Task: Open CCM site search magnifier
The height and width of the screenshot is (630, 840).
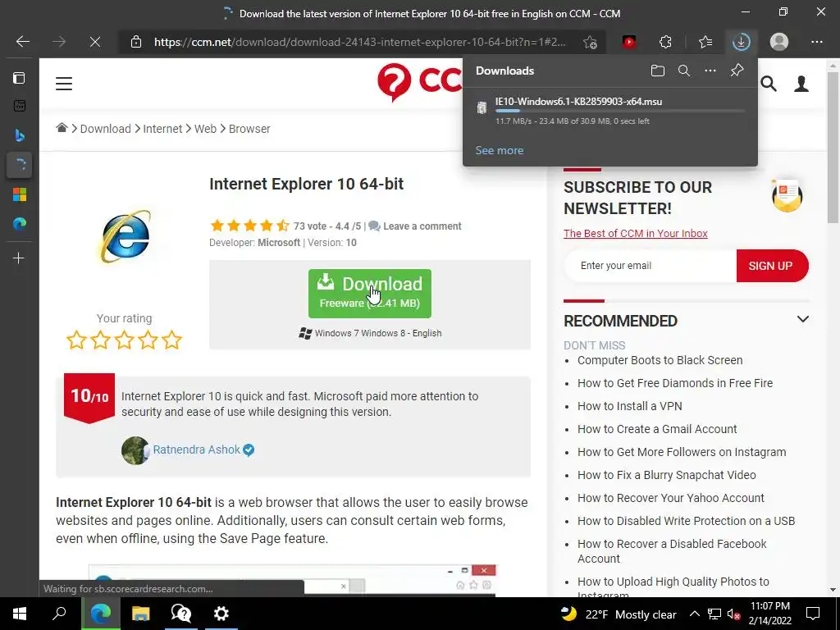Action: (x=768, y=84)
